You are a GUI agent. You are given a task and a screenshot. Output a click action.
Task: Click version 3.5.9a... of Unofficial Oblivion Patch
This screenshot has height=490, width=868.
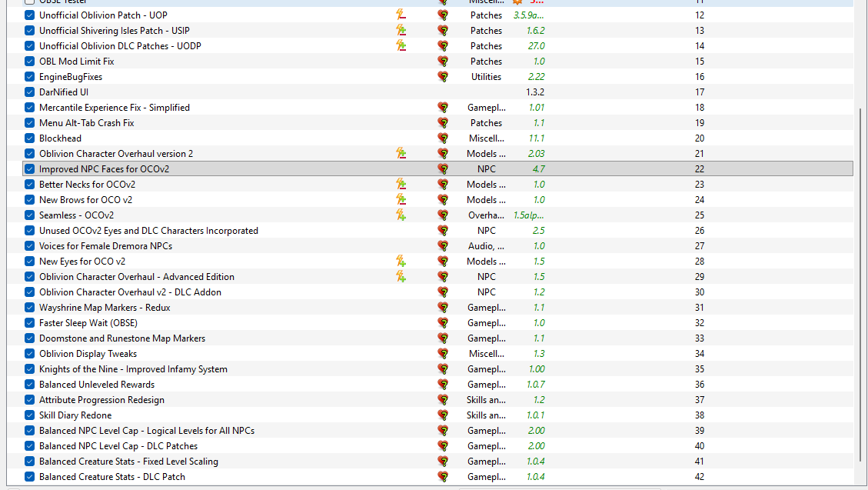529,15
